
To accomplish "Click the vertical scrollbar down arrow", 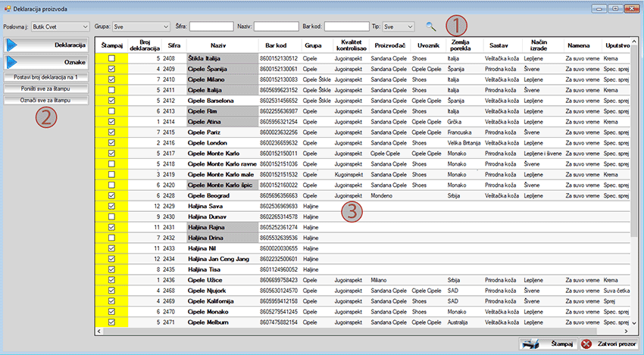I will (634, 323).
